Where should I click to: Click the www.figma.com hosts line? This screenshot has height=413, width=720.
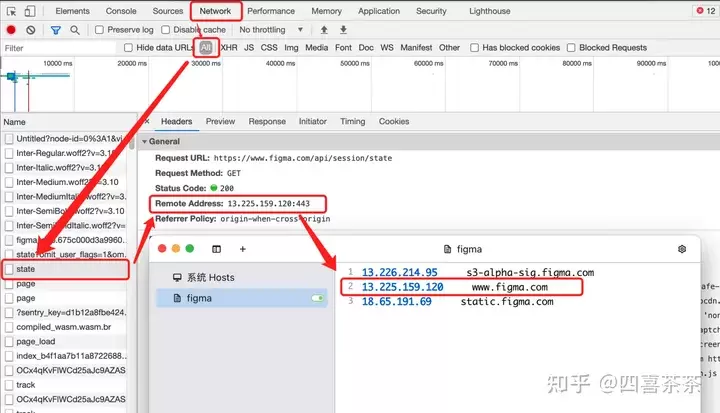pos(461,287)
